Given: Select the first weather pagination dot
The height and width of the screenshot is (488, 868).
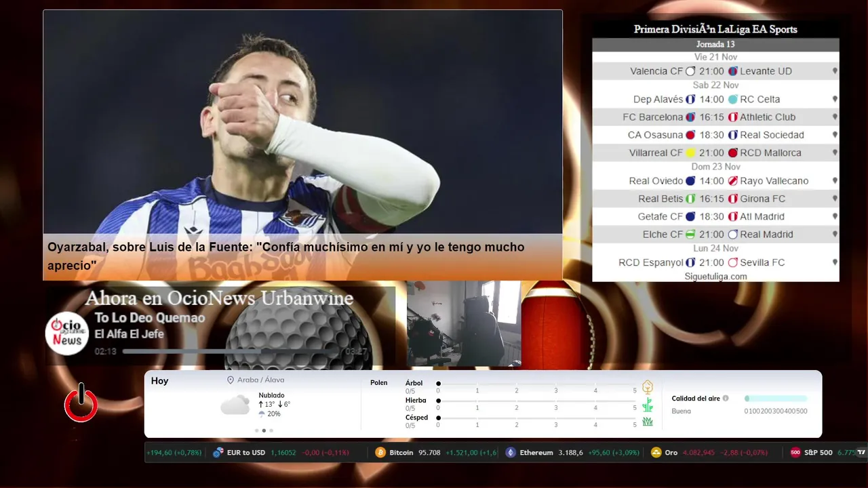Looking at the screenshot, I should (x=256, y=430).
